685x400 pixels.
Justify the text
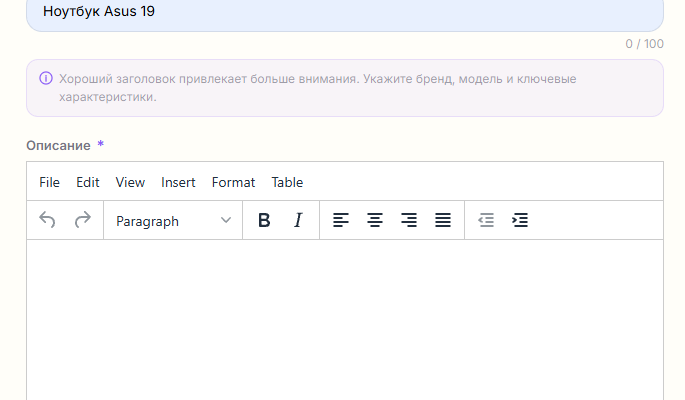pos(443,220)
